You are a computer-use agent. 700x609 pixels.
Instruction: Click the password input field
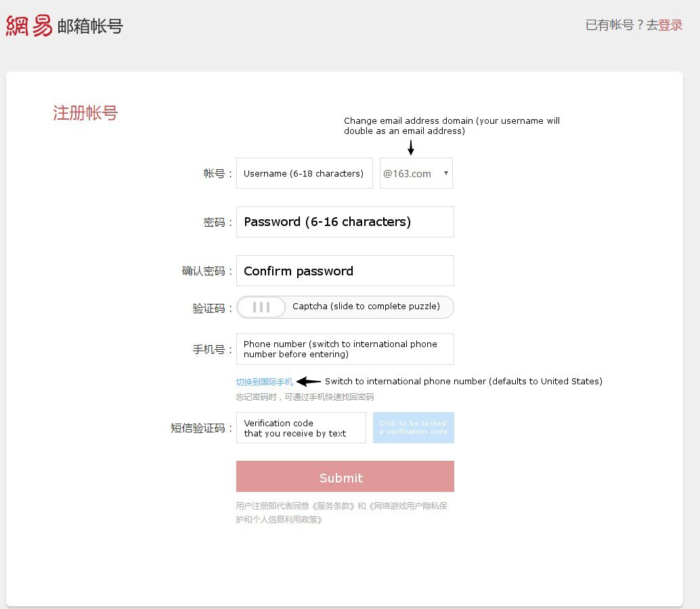(x=345, y=222)
